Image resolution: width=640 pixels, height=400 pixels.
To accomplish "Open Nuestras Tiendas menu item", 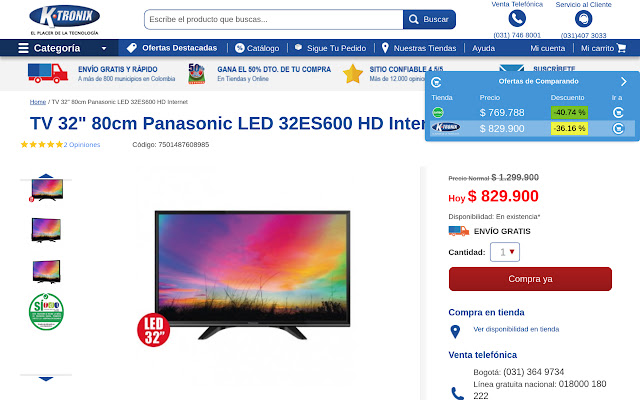I will [x=419, y=48].
